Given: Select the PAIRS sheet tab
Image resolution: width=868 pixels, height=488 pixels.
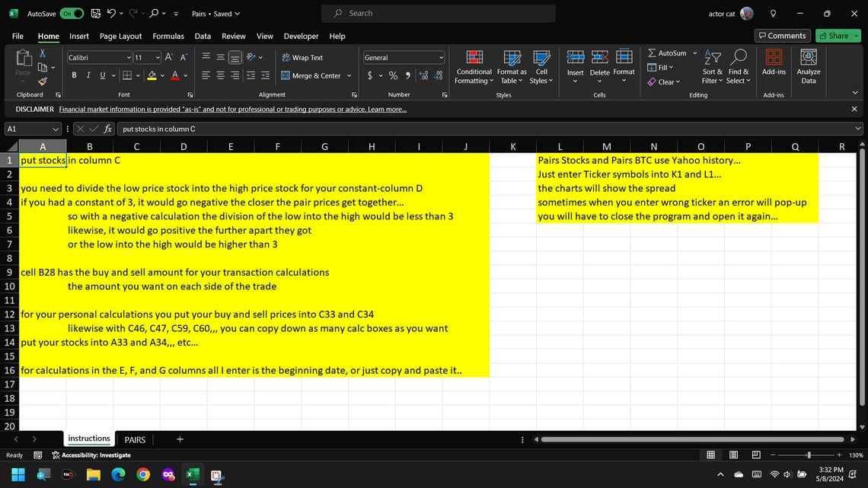Looking at the screenshot, I should 135,439.
